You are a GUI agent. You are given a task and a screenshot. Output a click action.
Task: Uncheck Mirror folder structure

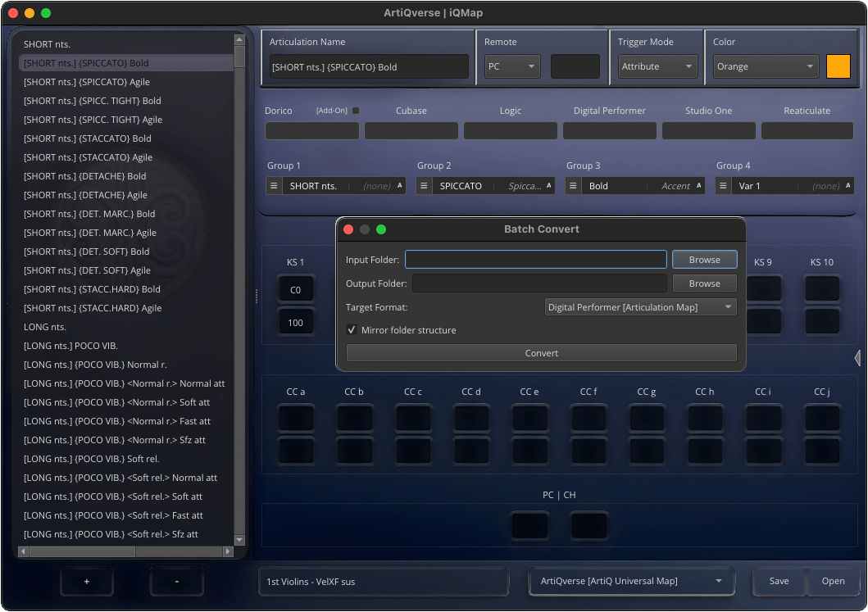(352, 331)
